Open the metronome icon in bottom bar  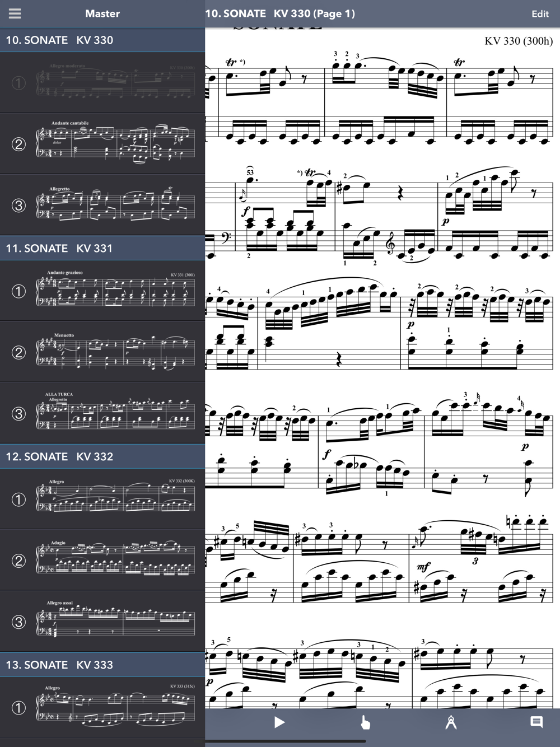tap(451, 722)
